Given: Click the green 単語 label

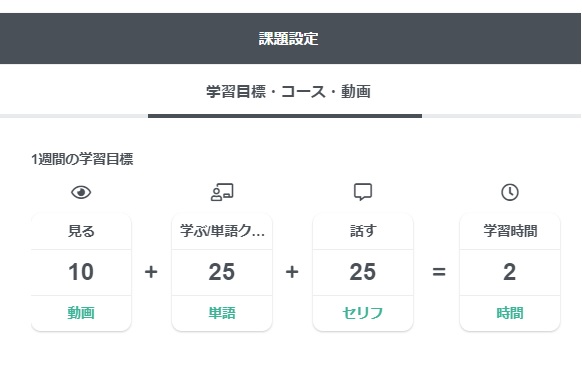Looking at the screenshot, I should click(222, 313).
